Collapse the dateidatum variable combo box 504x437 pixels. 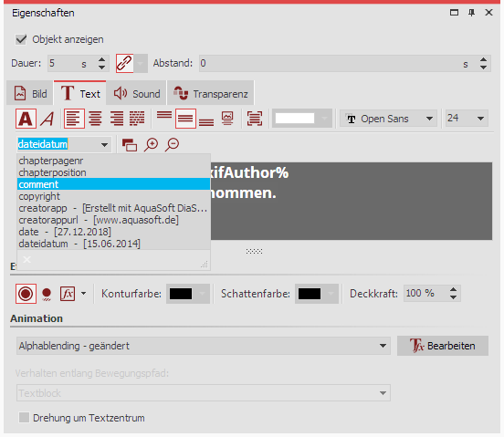pos(104,145)
